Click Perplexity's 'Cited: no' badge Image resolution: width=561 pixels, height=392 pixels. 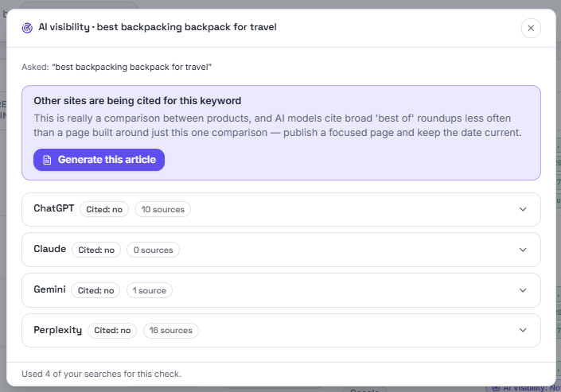(112, 330)
